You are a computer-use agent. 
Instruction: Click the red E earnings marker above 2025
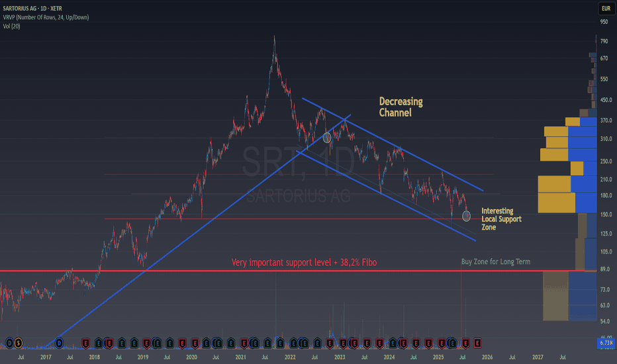(442, 343)
